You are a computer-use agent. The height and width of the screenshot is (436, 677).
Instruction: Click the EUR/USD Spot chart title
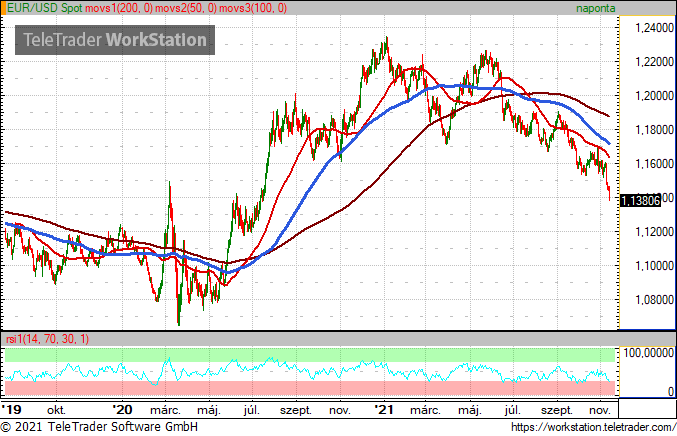pos(44,8)
